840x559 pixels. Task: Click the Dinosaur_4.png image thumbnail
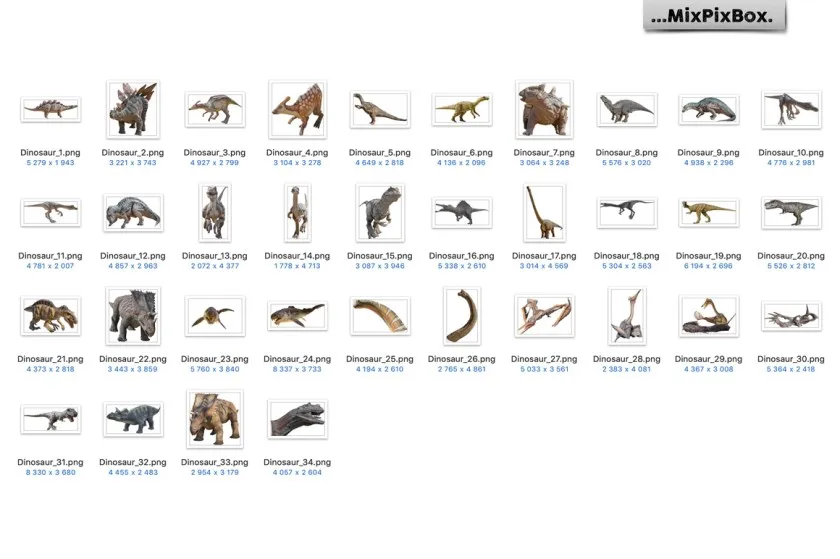pos(297,109)
